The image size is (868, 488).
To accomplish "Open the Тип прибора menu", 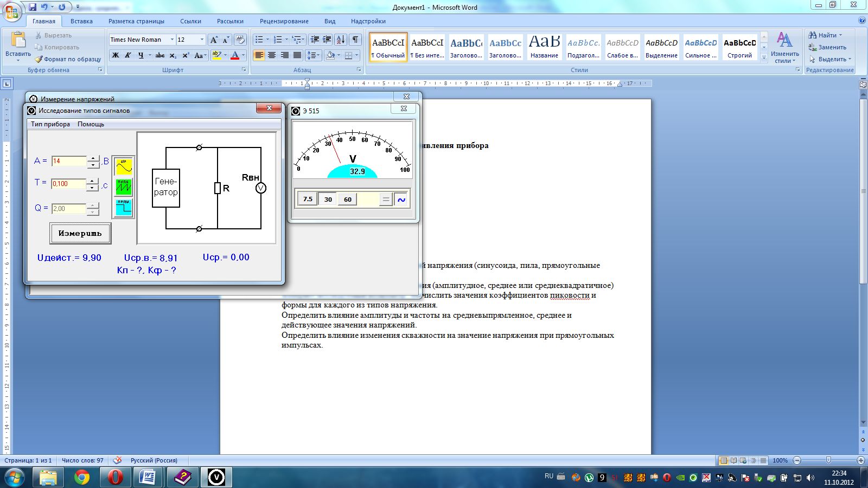I will (50, 124).
